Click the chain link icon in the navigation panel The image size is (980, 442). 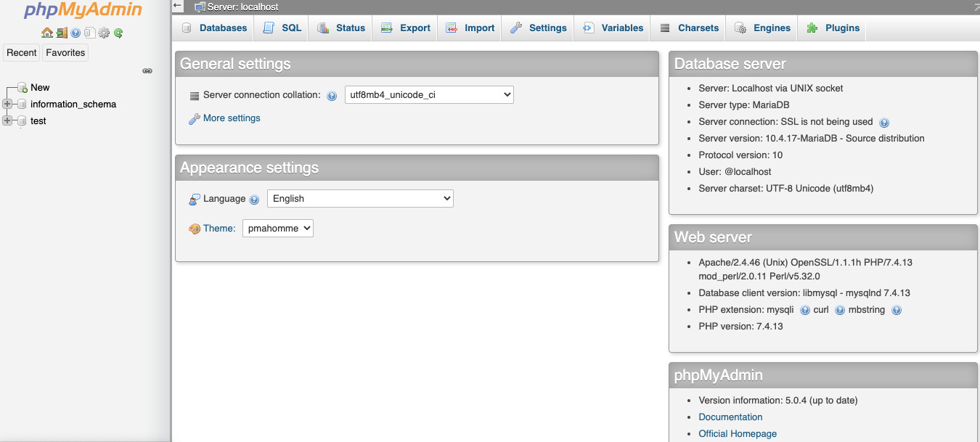tap(147, 71)
